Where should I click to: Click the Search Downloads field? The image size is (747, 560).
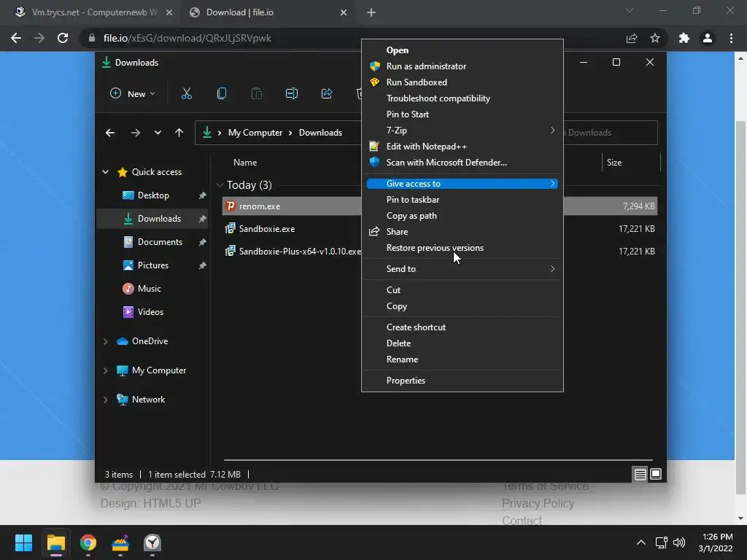point(611,133)
